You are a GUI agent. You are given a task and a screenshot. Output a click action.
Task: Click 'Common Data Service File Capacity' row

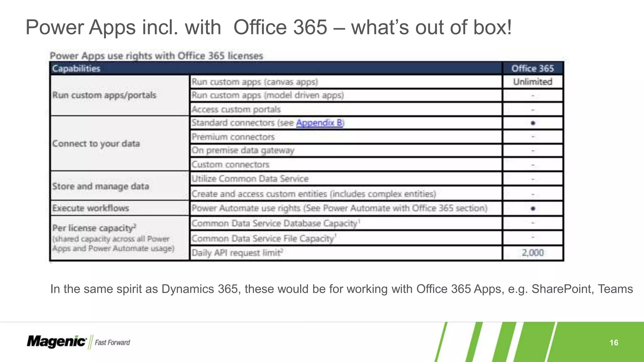(x=346, y=238)
